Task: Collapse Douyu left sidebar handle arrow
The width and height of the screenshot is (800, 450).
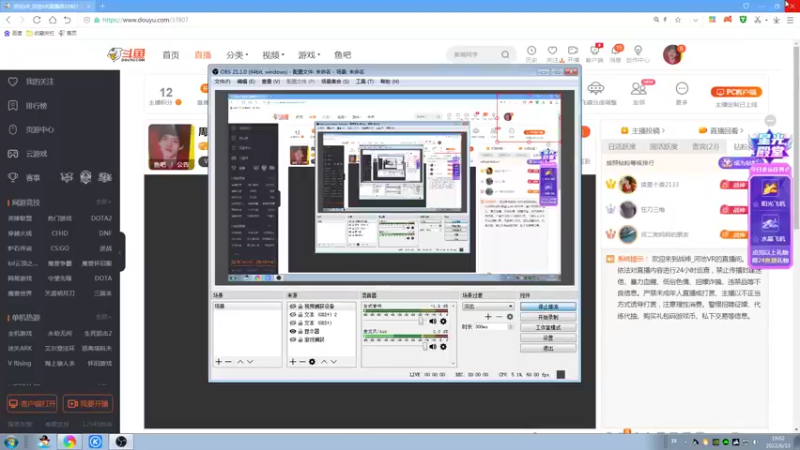Action: tap(121, 252)
